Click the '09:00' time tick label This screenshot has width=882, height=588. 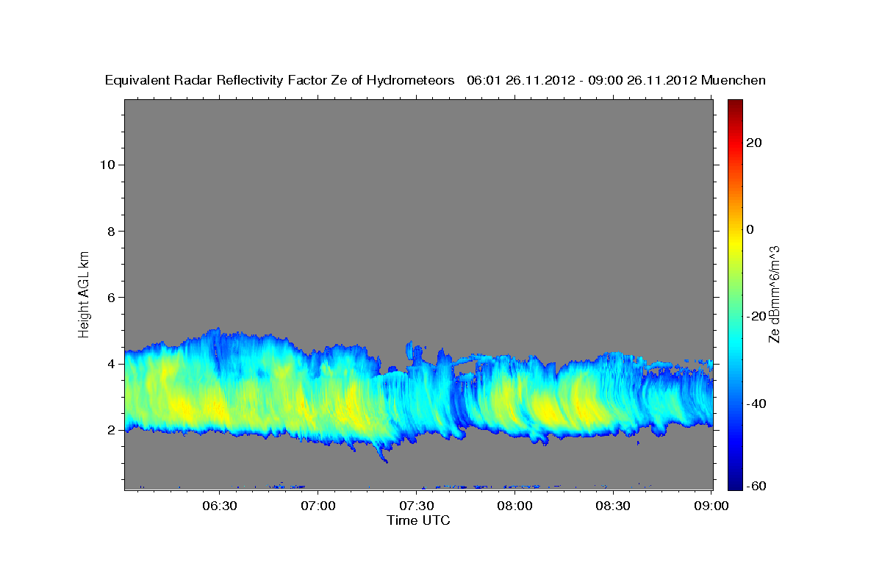[x=711, y=506]
